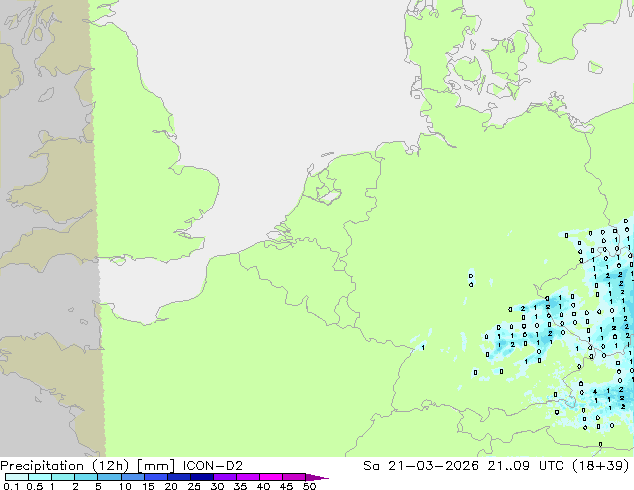
Task: Click the 'ICON-D2' model name label
Action: click(213, 466)
